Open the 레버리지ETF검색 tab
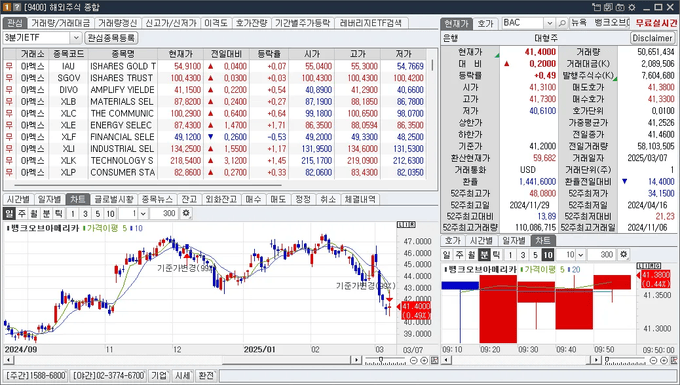 pos(371,23)
